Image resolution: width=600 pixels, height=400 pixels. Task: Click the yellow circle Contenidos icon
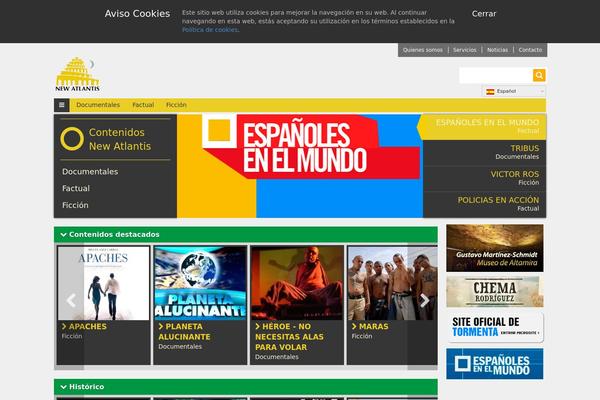point(72,139)
